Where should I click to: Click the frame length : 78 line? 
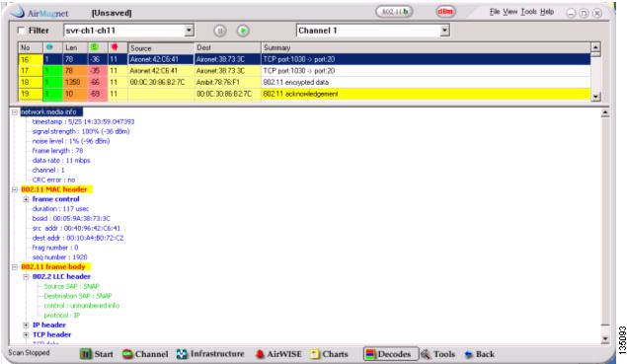click(x=57, y=151)
